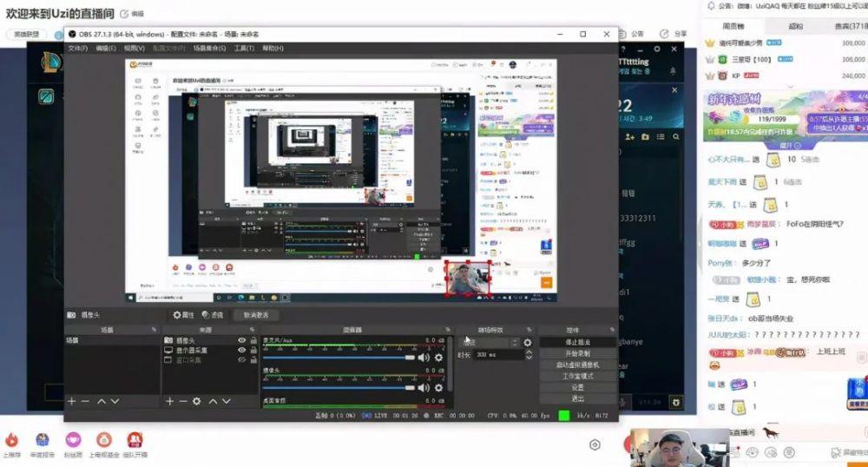The width and height of the screenshot is (868, 467).
Task: Click the transition duration 300 ms field
Action: [x=499, y=355]
